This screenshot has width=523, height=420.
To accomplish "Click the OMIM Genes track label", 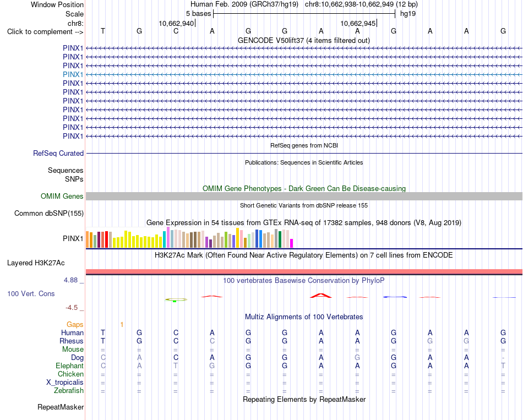I will (62, 196).
